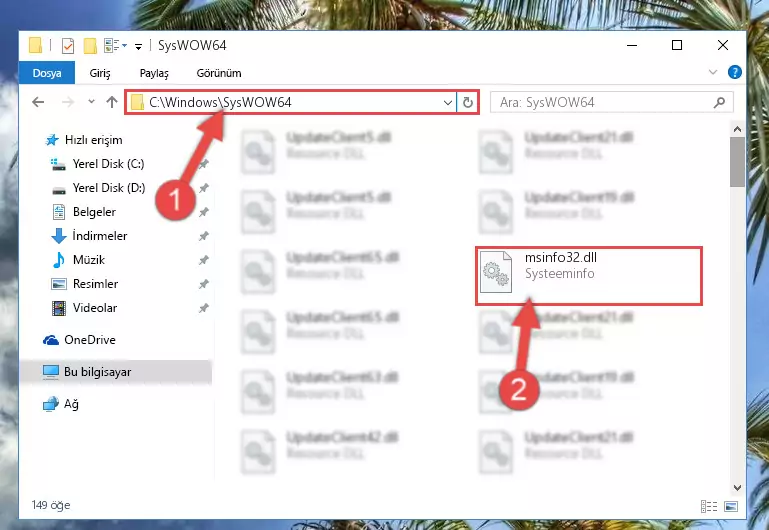This screenshot has height=530, width=769.
Task: Expand the address bar history dropdown
Action: [448, 102]
